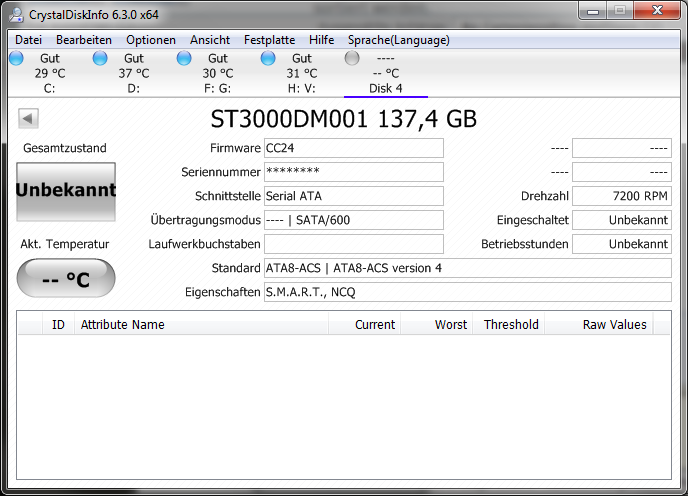The image size is (688, 496).
Task: Click the Akt. Temperatur label
Action: [x=64, y=244]
